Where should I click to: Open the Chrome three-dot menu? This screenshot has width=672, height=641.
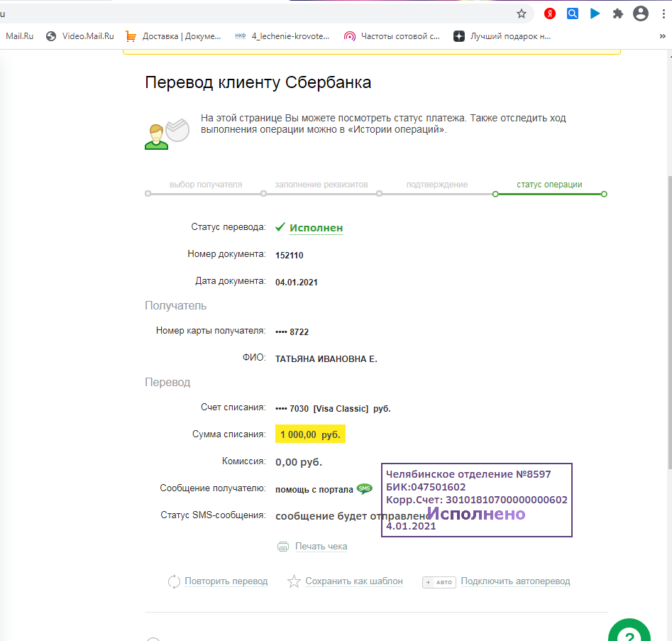(x=663, y=13)
